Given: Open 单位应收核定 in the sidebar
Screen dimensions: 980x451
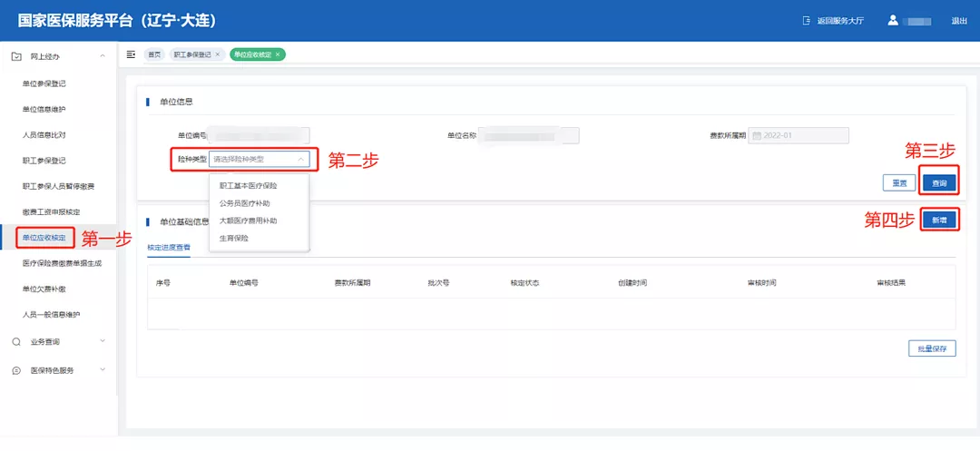Looking at the screenshot, I should [x=44, y=238].
